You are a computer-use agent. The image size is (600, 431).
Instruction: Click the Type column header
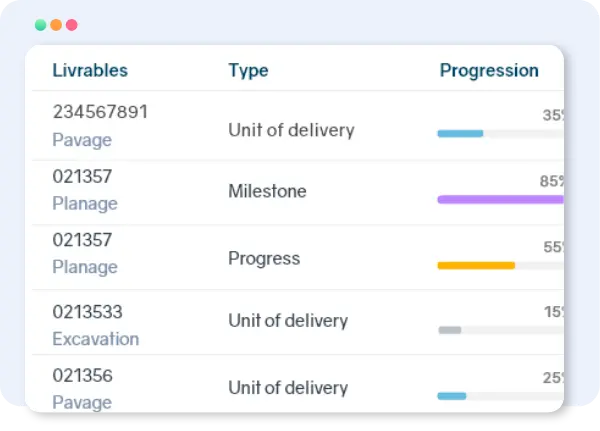click(248, 70)
